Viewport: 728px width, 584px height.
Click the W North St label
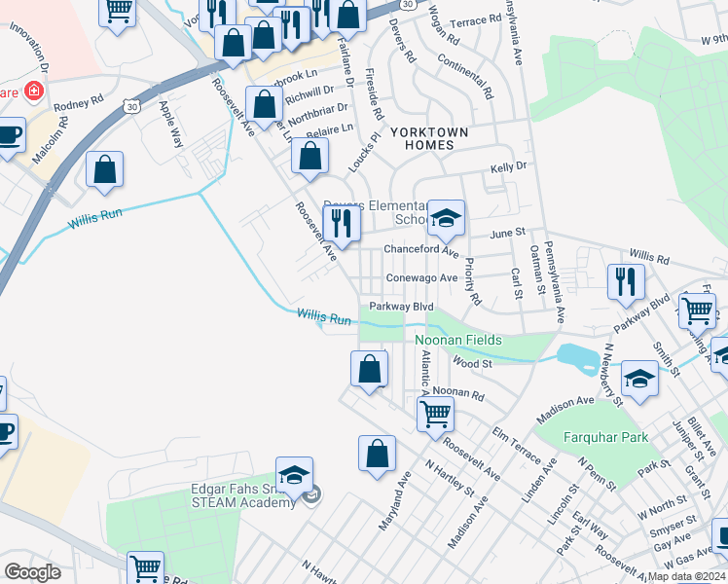click(662, 507)
